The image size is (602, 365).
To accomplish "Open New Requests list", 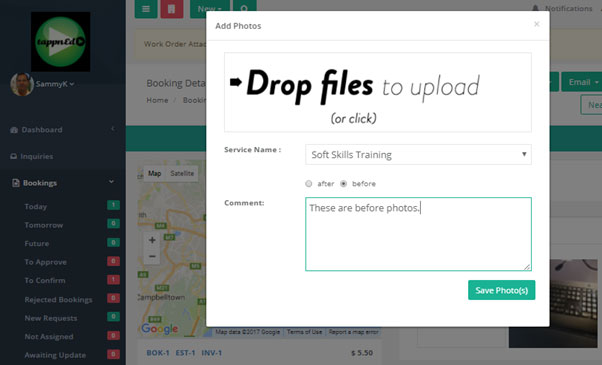I will tap(51, 318).
